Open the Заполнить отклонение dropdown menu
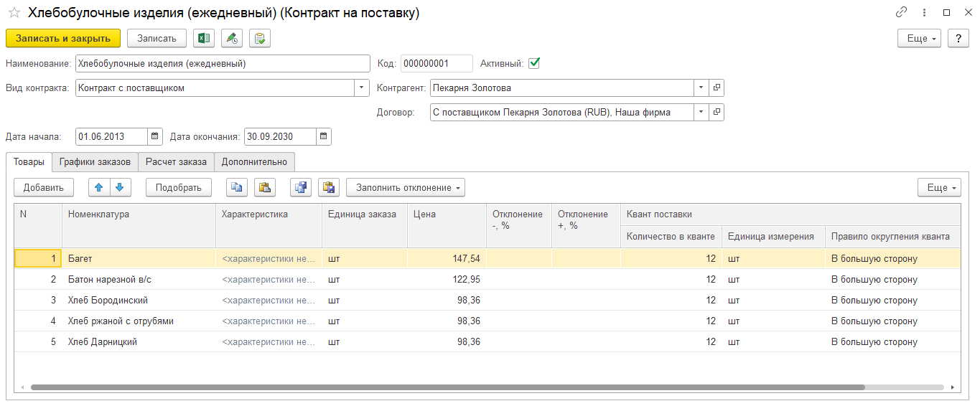Image resolution: width=980 pixels, height=406 pixels. click(406, 187)
